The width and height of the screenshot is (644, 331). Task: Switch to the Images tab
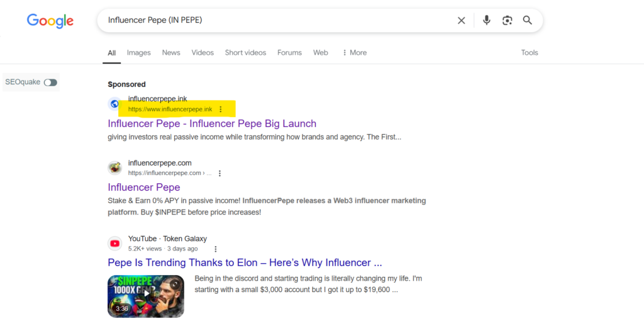click(x=139, y=53)
